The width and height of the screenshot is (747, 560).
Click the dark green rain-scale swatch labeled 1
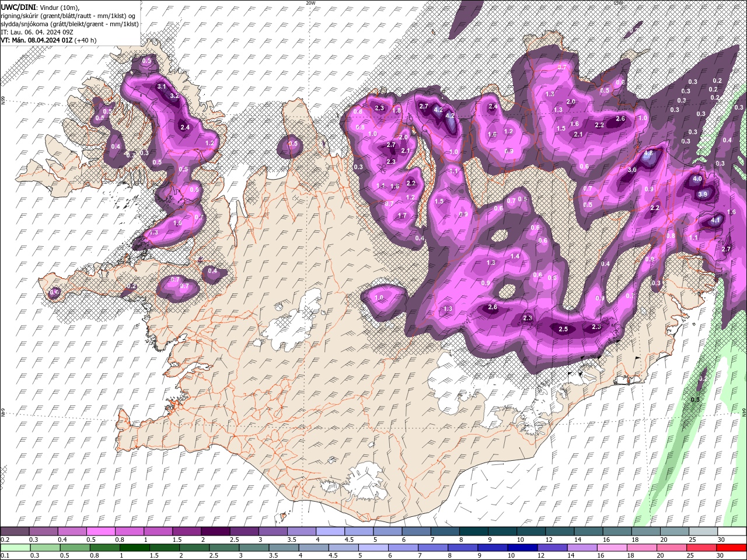[134, 548]
